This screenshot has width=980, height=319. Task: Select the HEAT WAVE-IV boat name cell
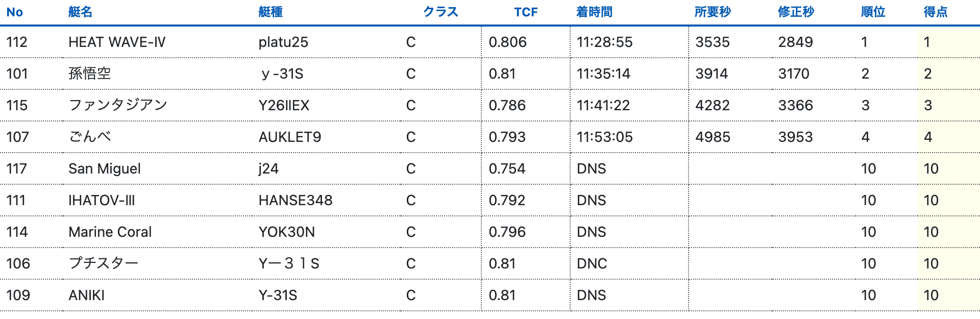[117, 42]
